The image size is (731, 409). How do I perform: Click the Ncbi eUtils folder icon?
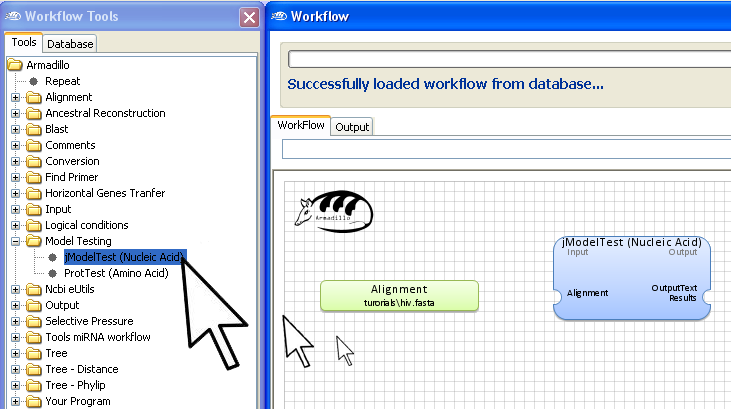34,289
